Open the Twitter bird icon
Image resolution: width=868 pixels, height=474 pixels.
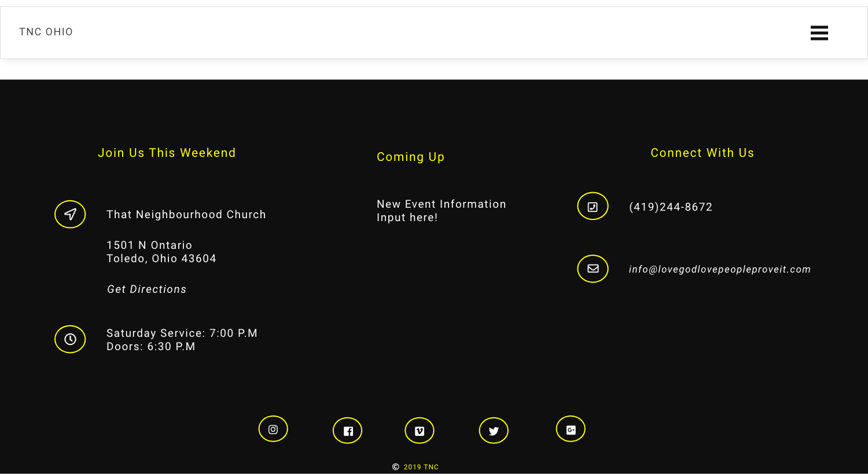494,431
